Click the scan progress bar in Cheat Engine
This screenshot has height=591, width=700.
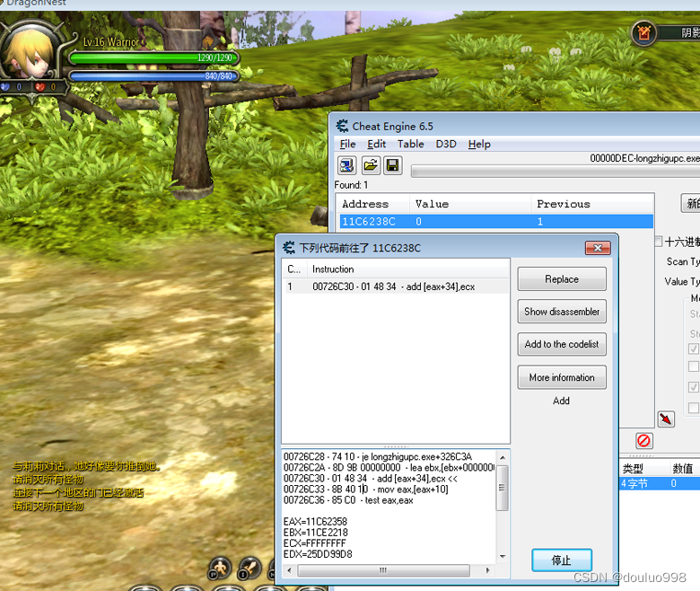556,172
